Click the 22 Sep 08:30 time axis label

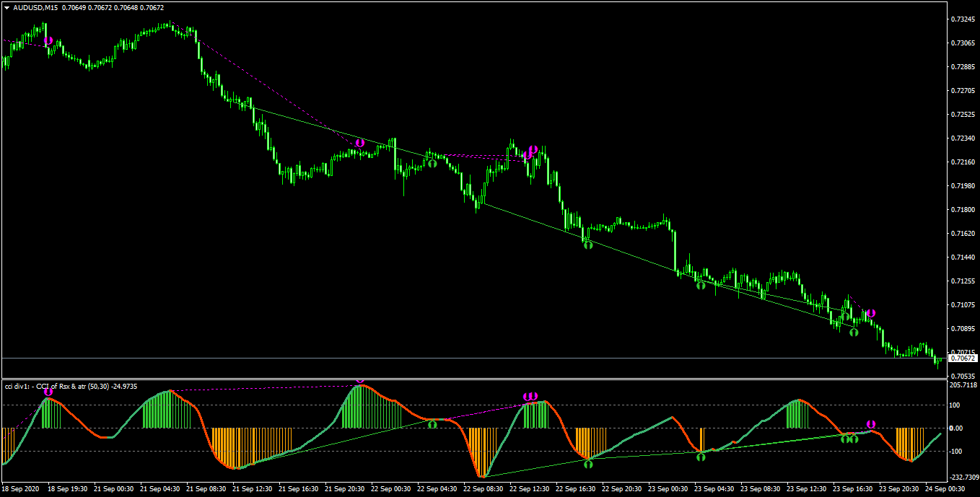484,489
